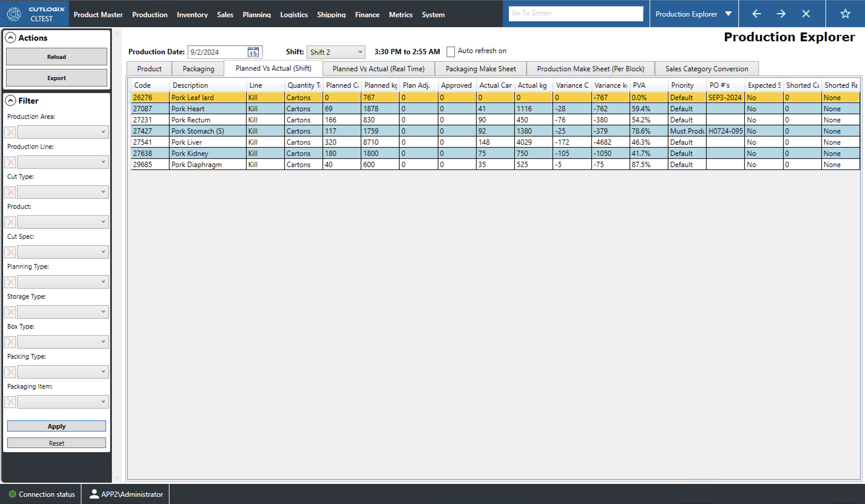
Task: Open the Production Explorer screen dropdown
Action: 728,14
